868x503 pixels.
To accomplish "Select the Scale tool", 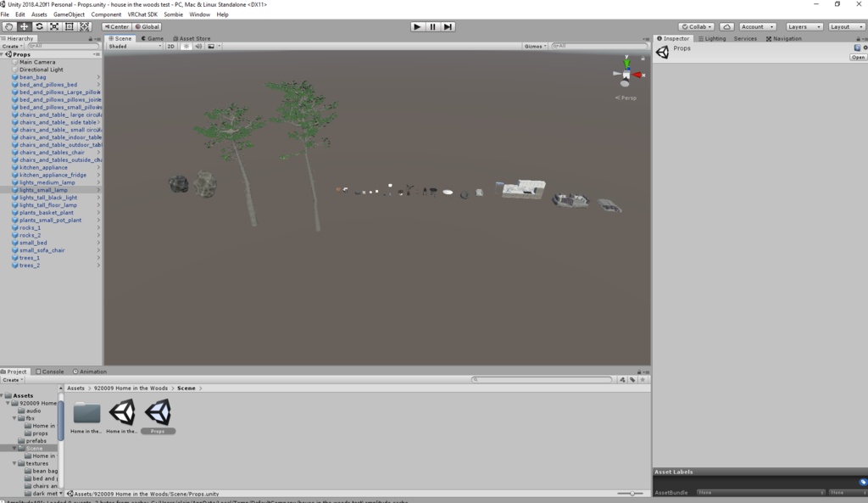I will click(53, 26).
